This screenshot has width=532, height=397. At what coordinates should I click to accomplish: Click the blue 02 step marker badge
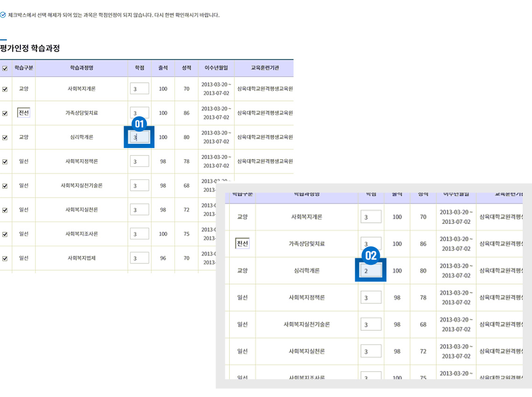371,255
